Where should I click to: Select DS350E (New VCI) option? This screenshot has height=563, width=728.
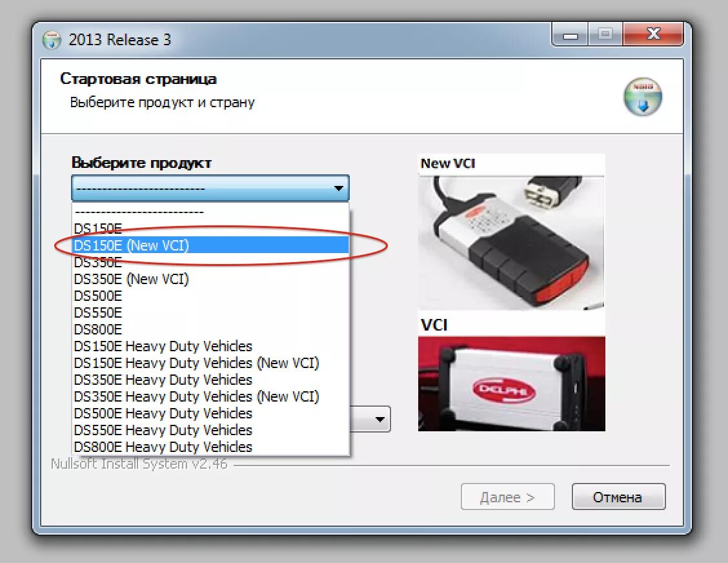coord(210,279)
